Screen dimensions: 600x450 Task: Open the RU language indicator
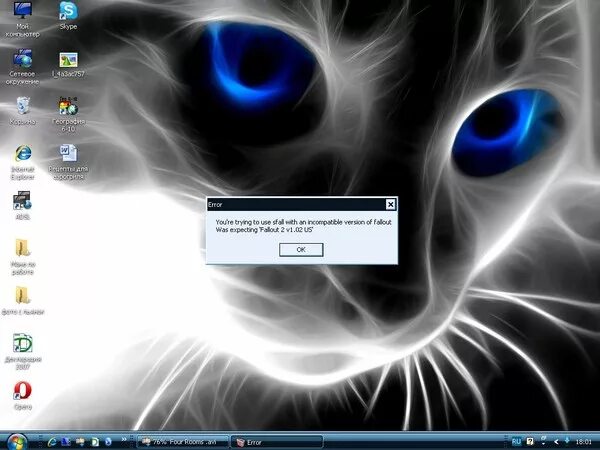(516, 442)
